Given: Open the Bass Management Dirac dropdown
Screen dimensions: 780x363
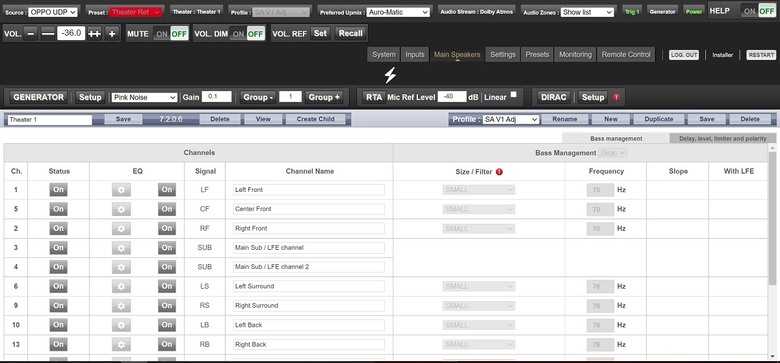Looking at the screenshot, I should click(x=613, y=153).
